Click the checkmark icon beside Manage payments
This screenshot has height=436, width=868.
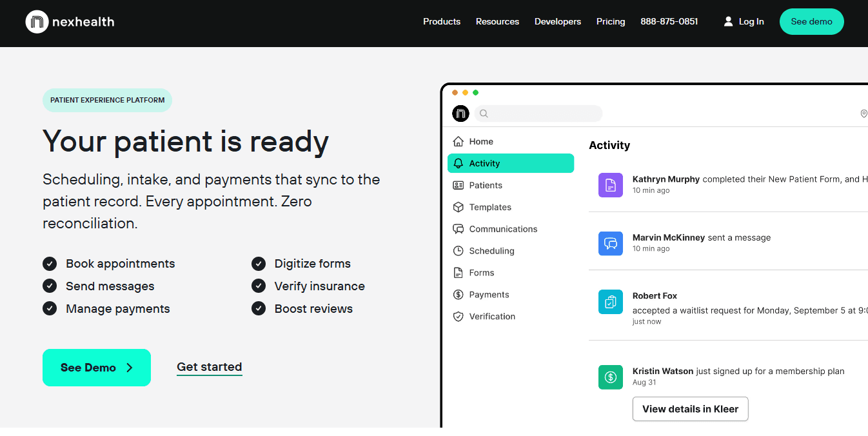(x=50, y=308)
